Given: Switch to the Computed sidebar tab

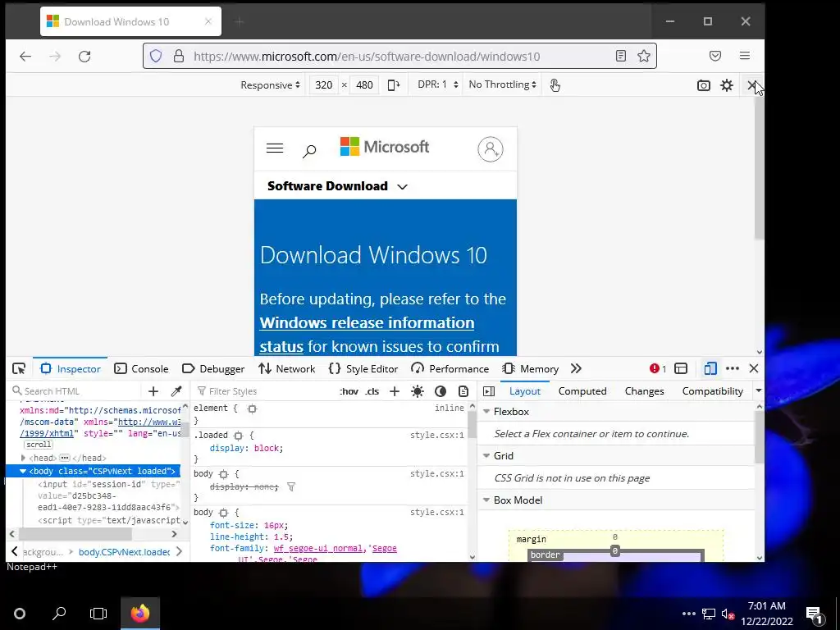Looking at the screenshot, I should [x=582, y=391].
